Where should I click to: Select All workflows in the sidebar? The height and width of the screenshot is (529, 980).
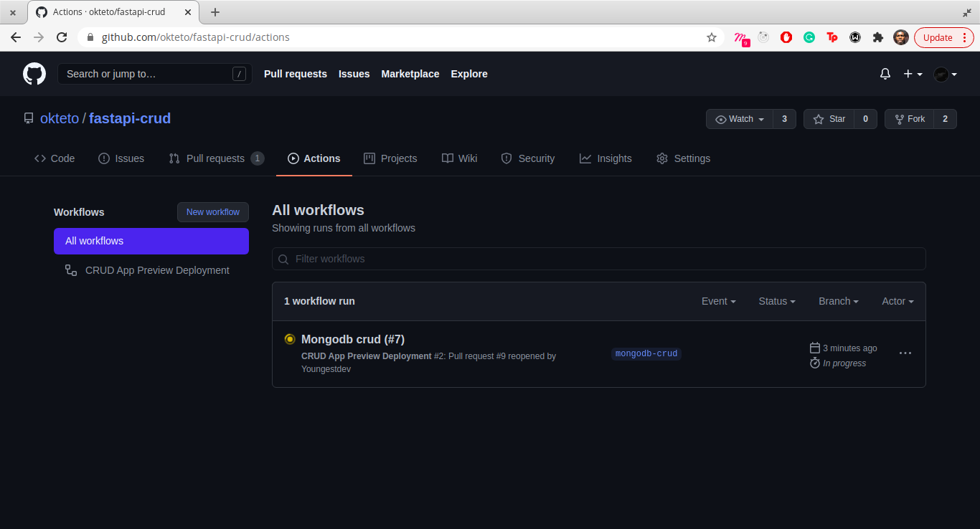(151, 241)
